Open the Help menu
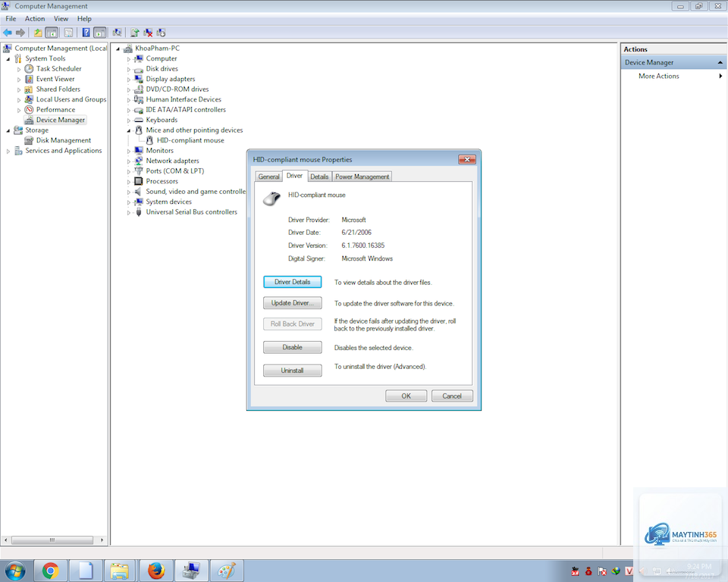 pyautogui.click(x=84, y=18)
